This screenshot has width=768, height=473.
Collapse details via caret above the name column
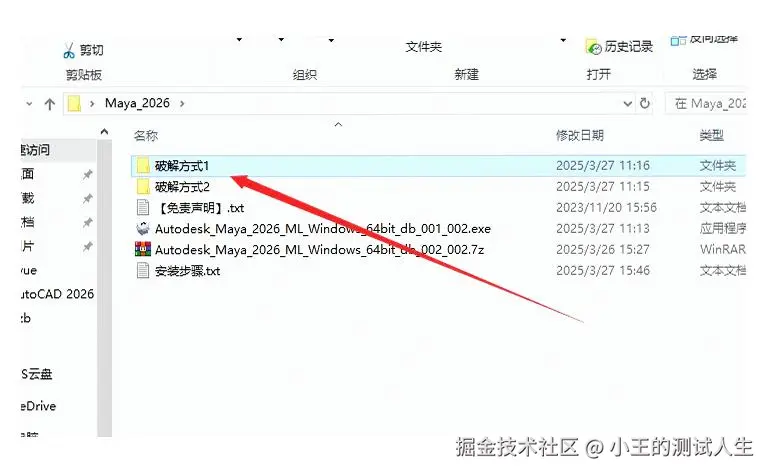[x=338, y=125]
